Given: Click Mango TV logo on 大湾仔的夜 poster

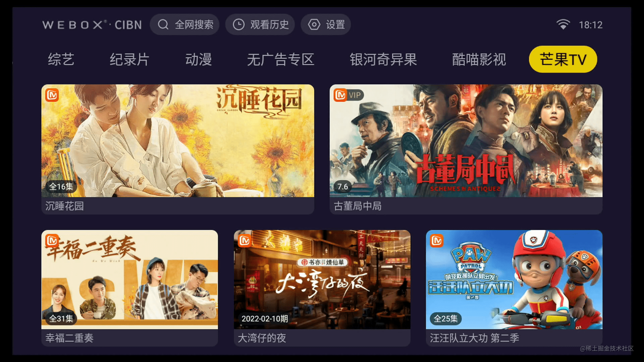Looking at the screenshot, I should pos(245,241).
